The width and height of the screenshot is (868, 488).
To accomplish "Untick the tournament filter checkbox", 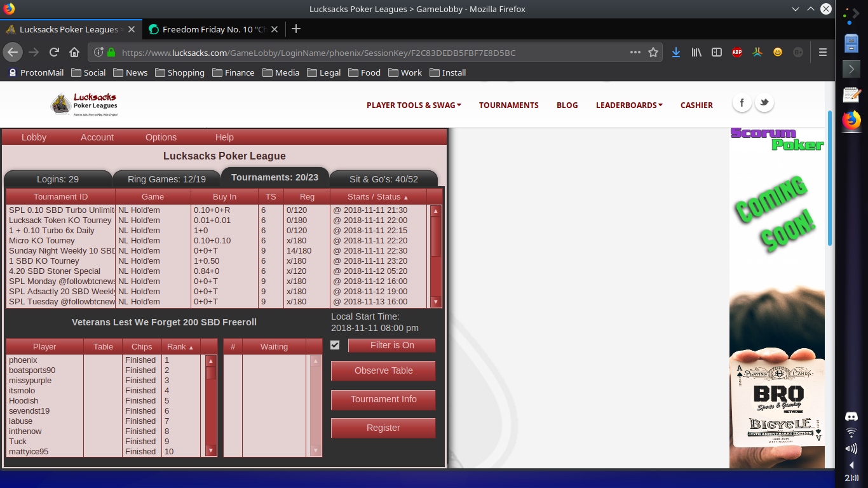I will [335, 345].
